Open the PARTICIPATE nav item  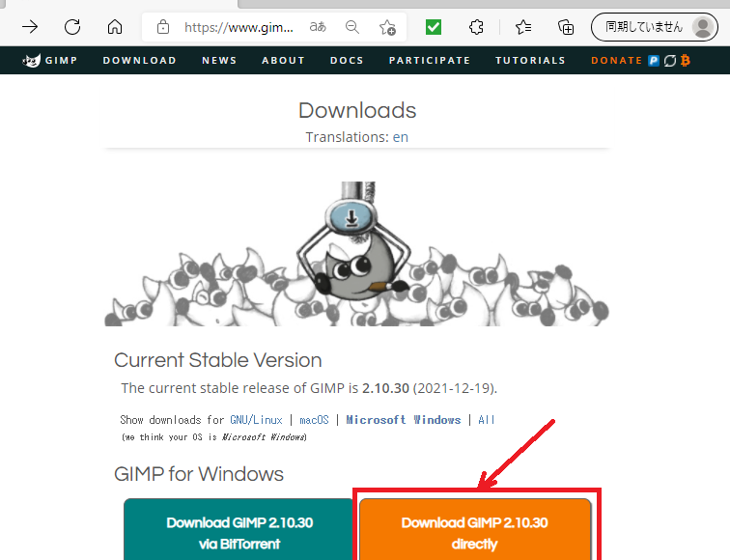pyautogui.click(x=430, y=61)
